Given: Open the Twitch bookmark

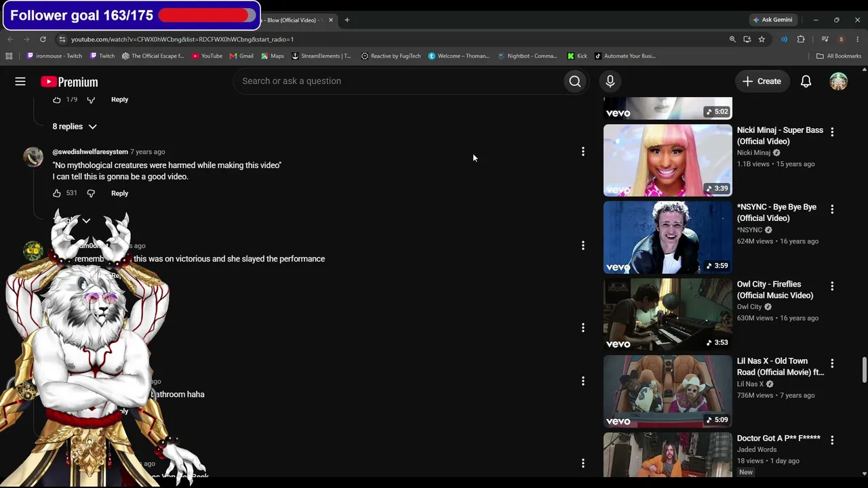Looking at the screenshot, I should coord(102,56).
